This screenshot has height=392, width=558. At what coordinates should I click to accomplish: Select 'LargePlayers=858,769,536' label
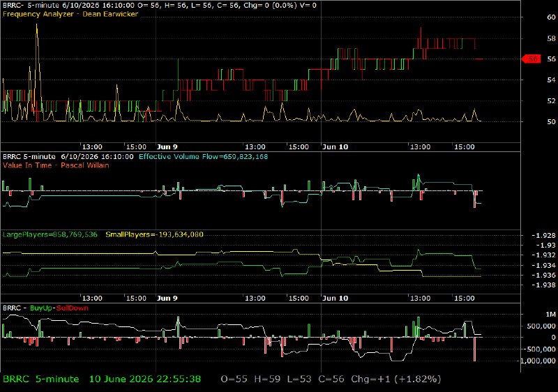tap(50, 234)
